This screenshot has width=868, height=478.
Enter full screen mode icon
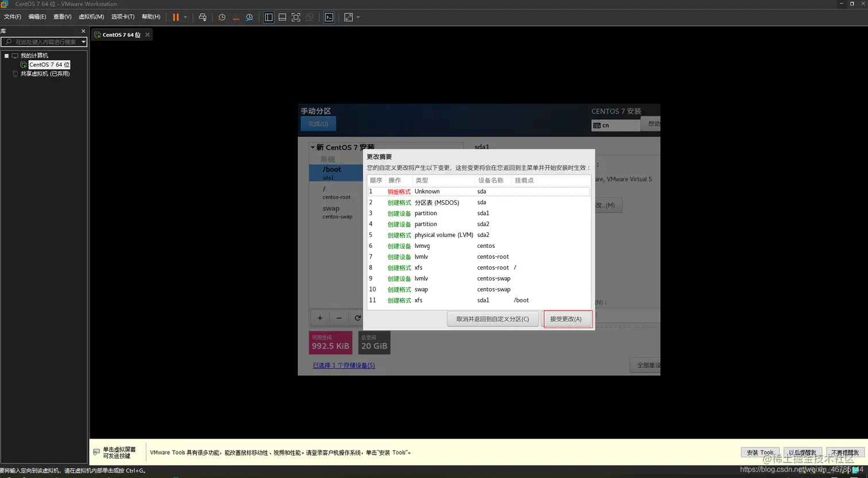pyautogui.click(x=296, y=17)
